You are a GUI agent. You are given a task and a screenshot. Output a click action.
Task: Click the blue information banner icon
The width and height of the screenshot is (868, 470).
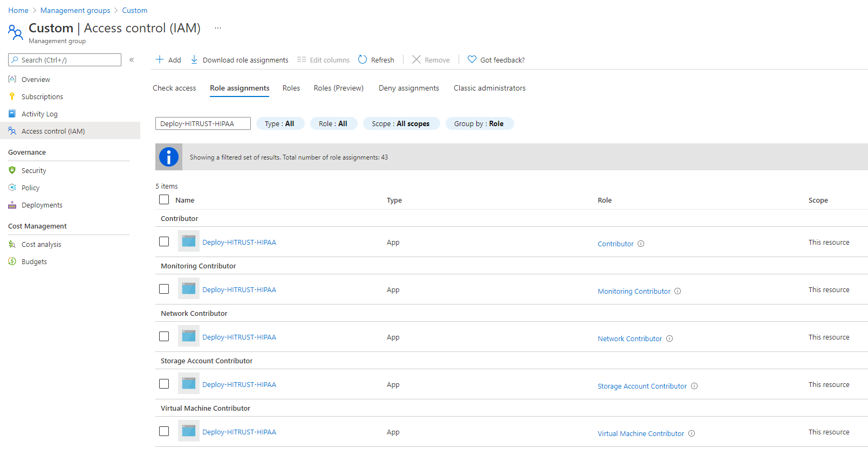pyautogui.click(x=169, y=157)
